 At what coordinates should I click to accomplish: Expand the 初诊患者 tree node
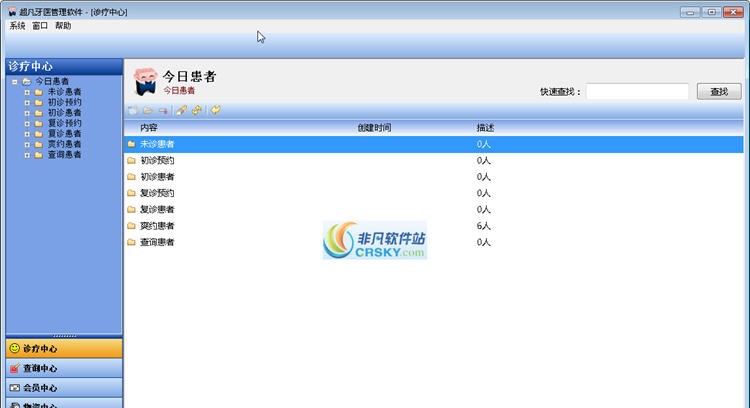point(27,113)
